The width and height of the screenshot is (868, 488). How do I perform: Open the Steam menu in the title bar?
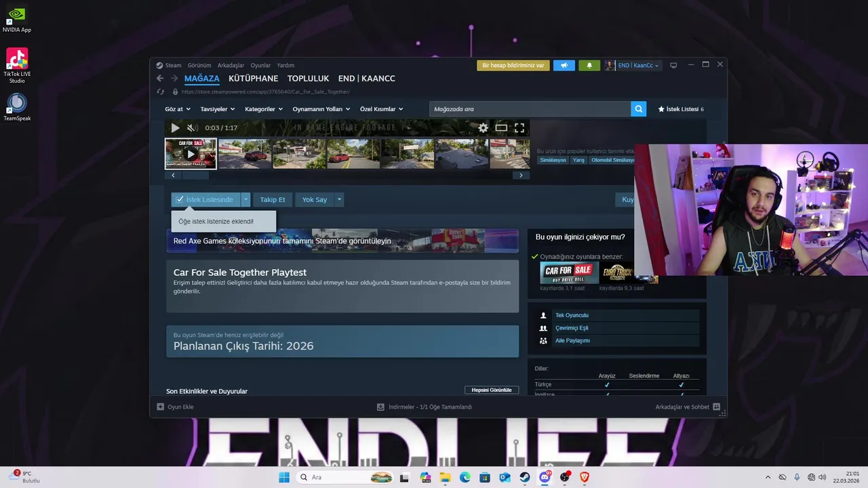[x=169, y=66]
